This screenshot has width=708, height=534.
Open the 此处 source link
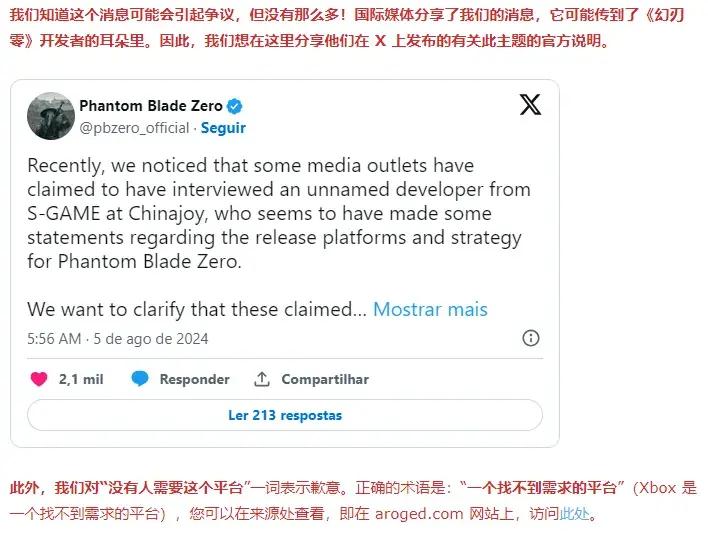click(x=575, y=513)
